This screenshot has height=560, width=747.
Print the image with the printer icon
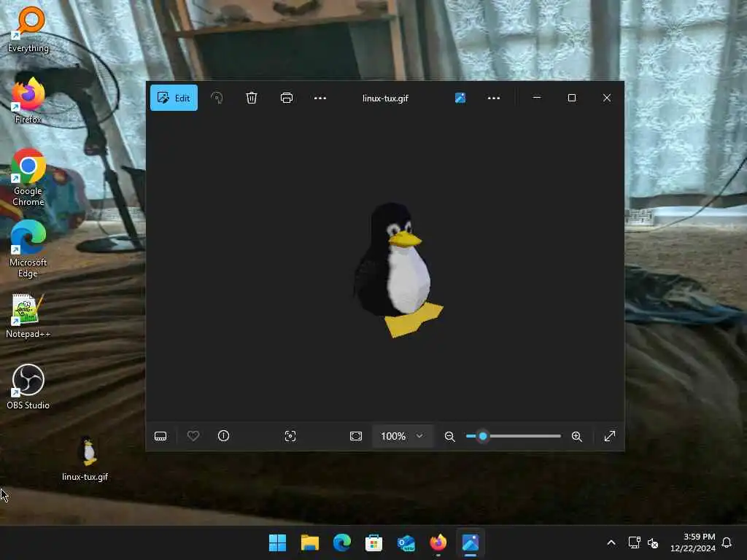[x=286, y=98]
